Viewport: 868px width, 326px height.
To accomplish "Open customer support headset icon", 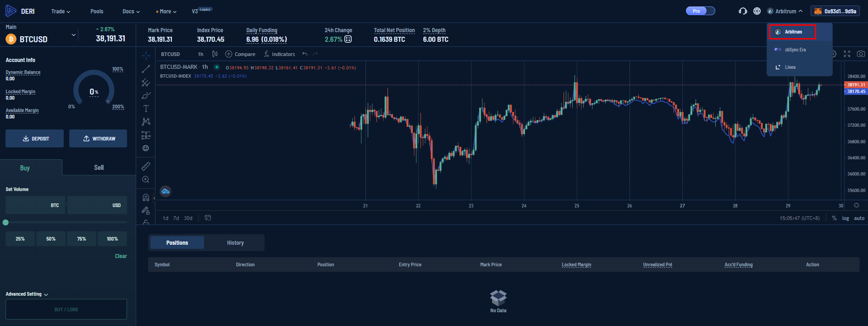I will tap(743, 11).
